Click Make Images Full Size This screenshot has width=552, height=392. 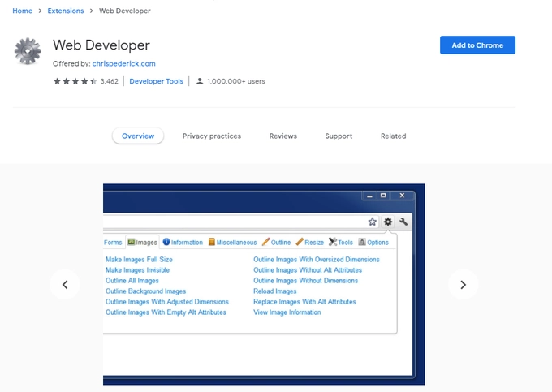click(x=139, y=260)
